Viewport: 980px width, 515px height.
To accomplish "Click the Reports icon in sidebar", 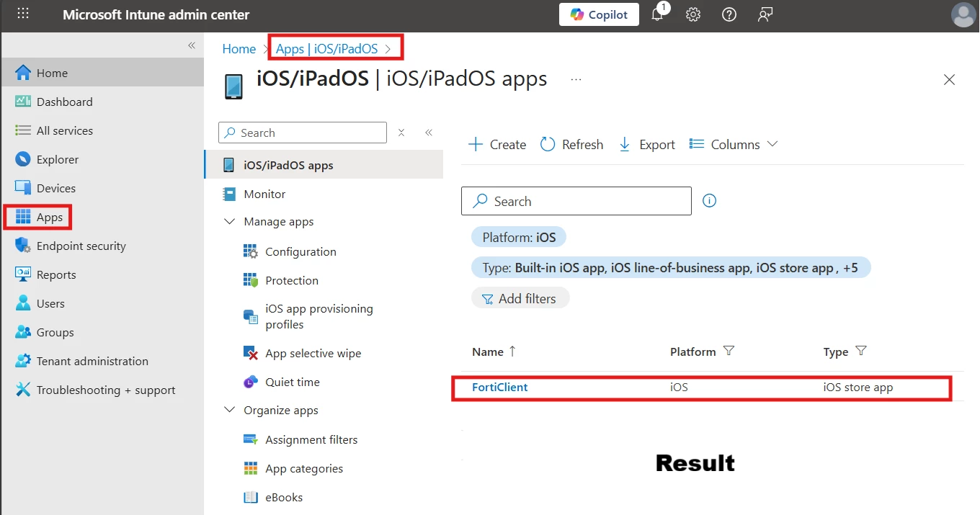I will (23, 274).
